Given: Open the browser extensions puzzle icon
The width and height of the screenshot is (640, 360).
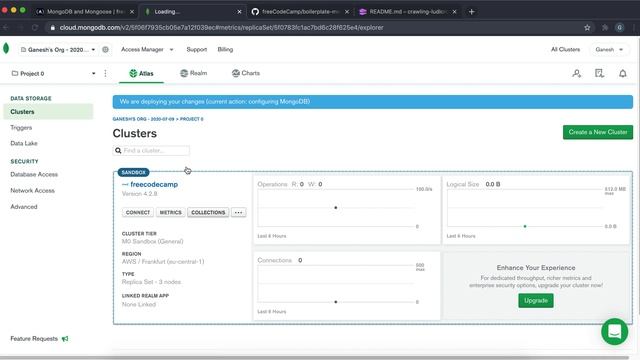Looking at the screenshot, I should tap(605, 27).
